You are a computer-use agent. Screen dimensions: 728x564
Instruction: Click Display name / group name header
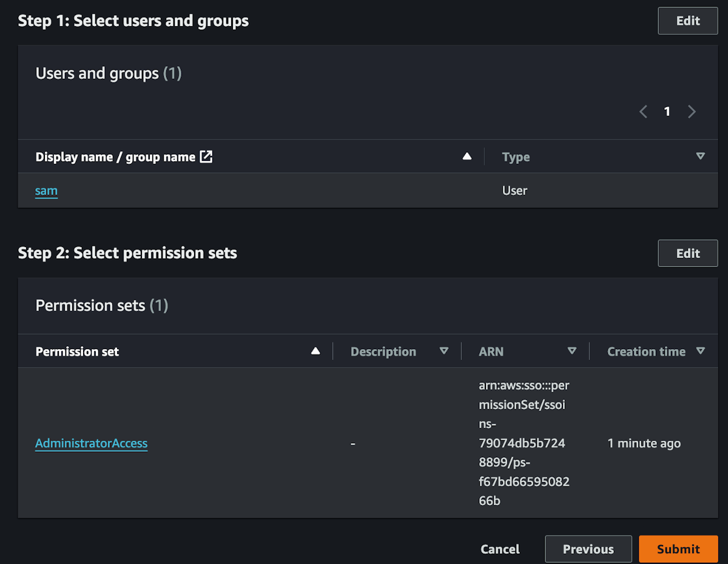pyautogui.click(x=115, y=157)
